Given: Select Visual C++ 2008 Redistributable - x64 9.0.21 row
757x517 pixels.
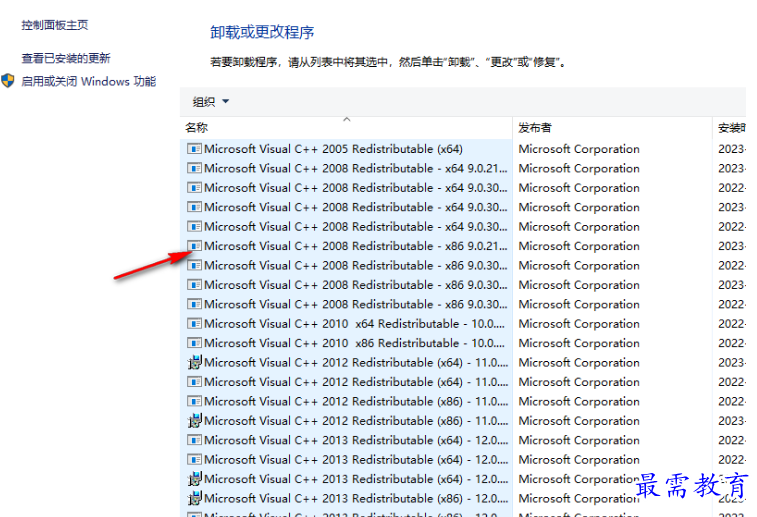Looking at the screenshot, I should pos(356,168).
